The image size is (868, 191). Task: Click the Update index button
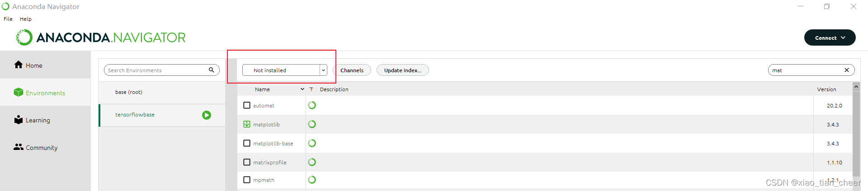[403, 70]
